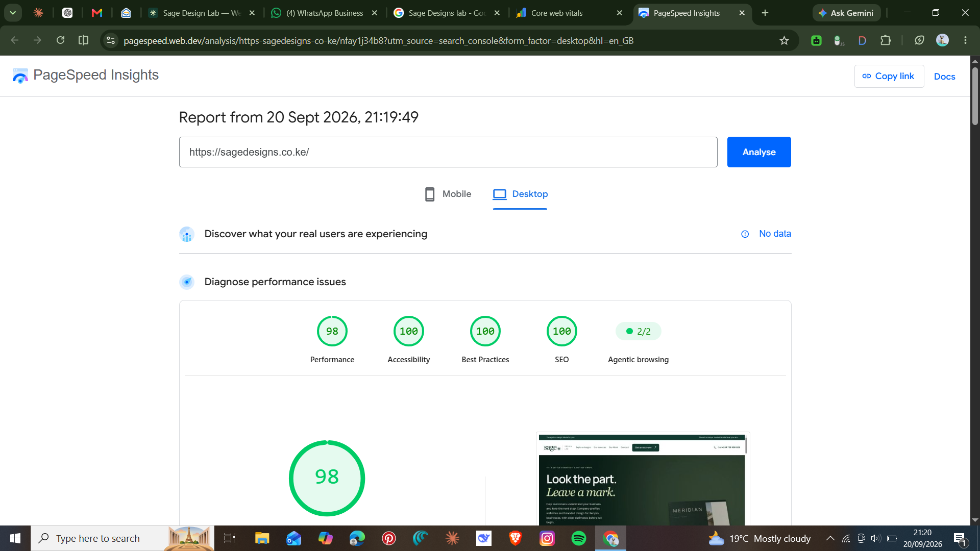Click the Ask Gemini button

[x=846, y=13]
